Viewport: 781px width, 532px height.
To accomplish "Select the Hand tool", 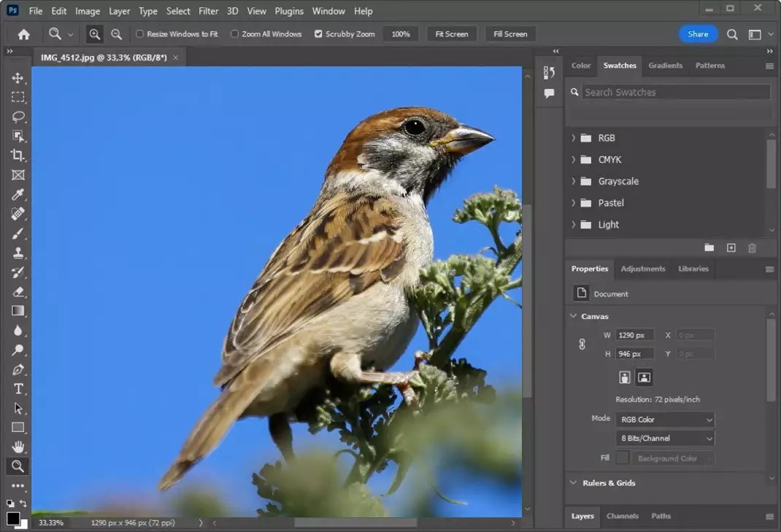I will pyautogui.click(x=18, y=447).
